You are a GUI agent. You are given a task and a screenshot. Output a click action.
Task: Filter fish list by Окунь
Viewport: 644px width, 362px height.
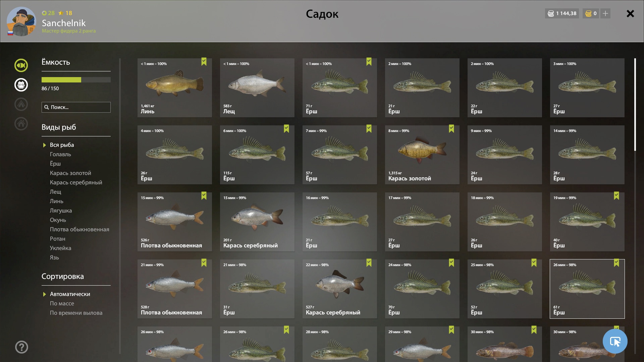coord(58,220)
